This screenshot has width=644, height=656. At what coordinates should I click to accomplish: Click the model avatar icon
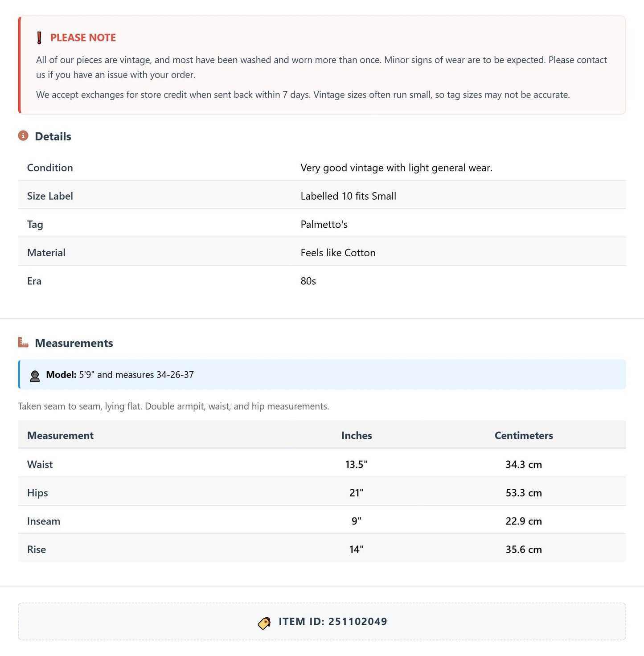pyautogui.click(x=35, y=375)
